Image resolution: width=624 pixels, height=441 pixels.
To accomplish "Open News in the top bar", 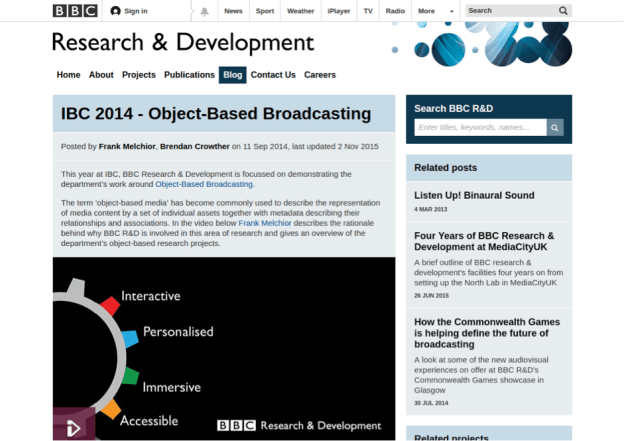I will pos(233,11).
